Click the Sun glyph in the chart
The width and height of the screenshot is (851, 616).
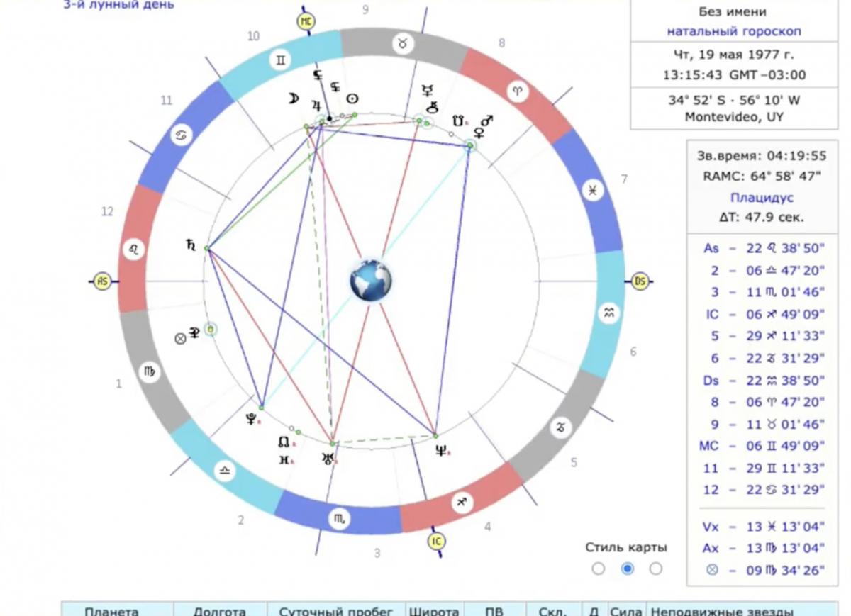coord(352,99)
